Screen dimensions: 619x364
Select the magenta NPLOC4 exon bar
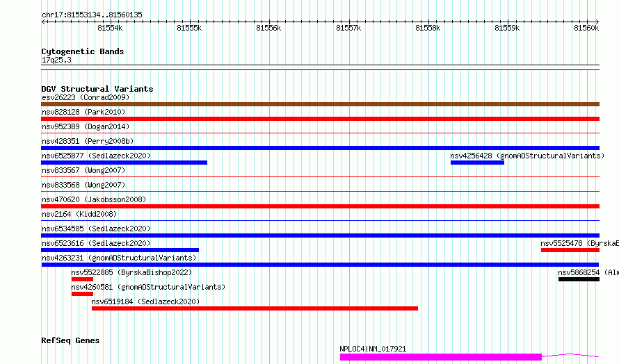click(x=440, y=357)
